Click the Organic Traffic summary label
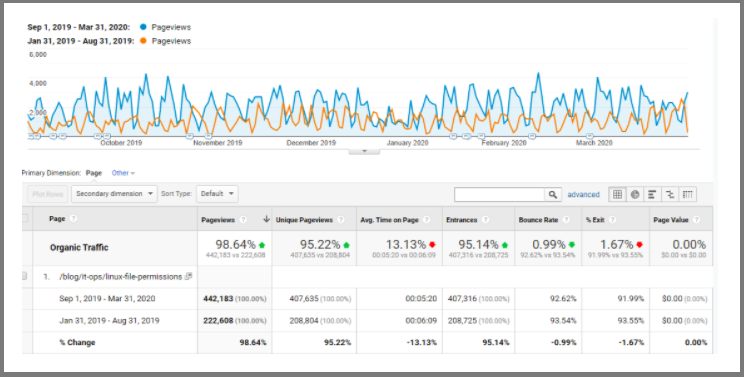This screenshot has height=377, width=744. [x=79, y=248]
